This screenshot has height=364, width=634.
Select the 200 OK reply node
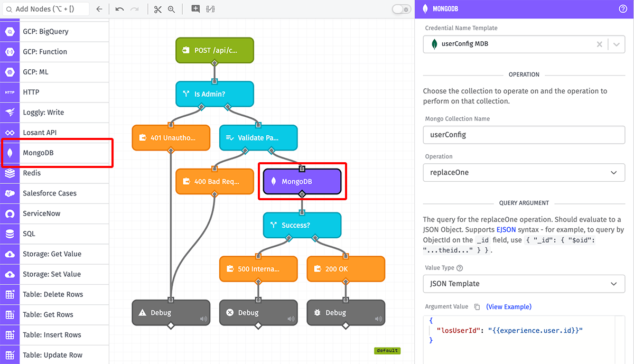(346, 269)
